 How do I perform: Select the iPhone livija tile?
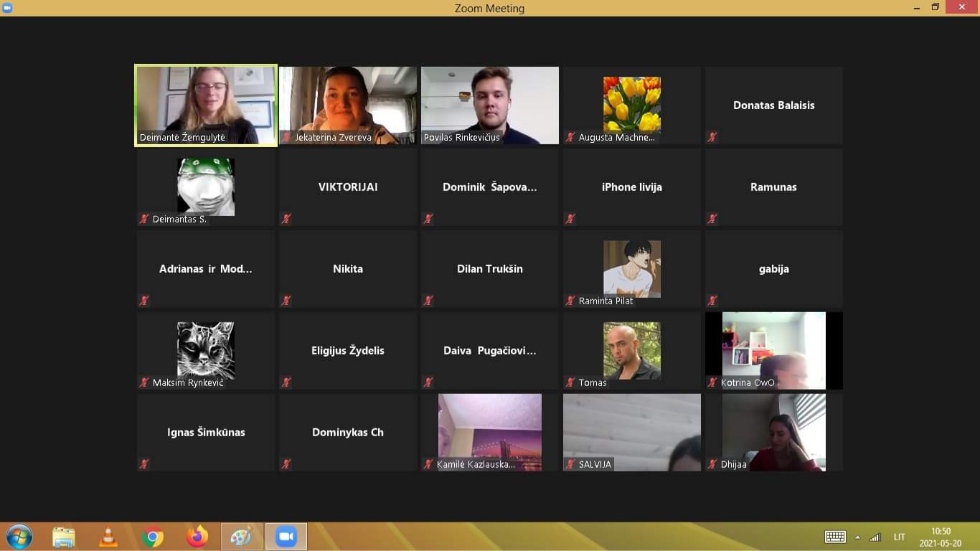(x=632, y=187)
